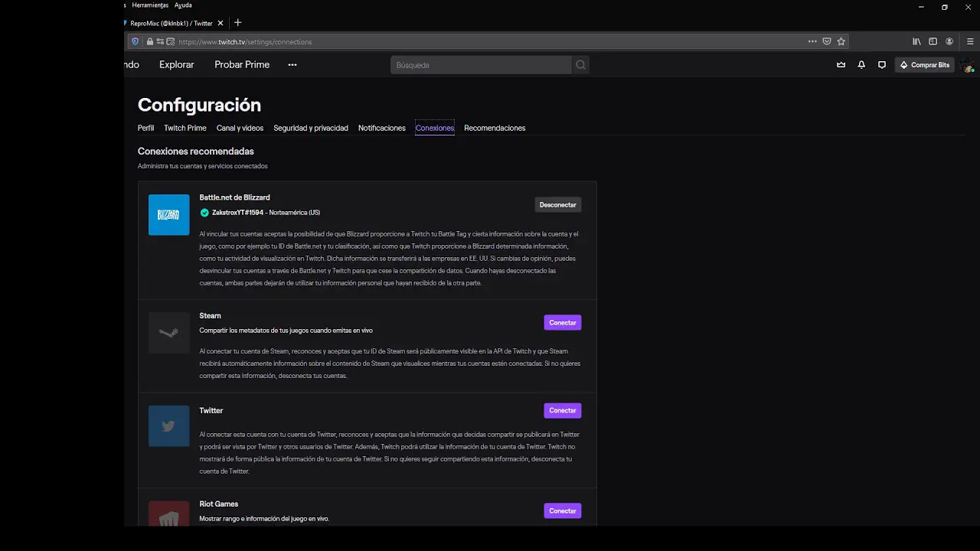Click the search magnifier button
The height and width of the screenshot is (551, 980).
pos(580,65)
